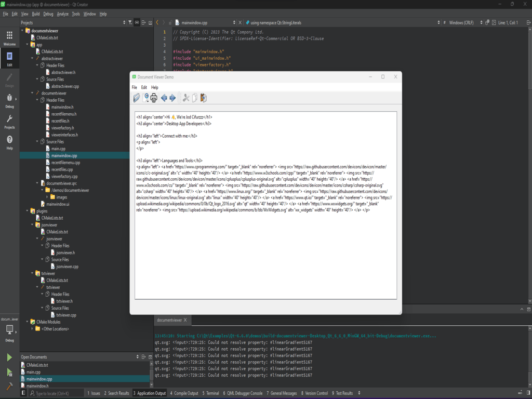Viewport: 532px width, 399px height.
Task: Collapse the app folder in tree
Action: [x=28, y=45]
